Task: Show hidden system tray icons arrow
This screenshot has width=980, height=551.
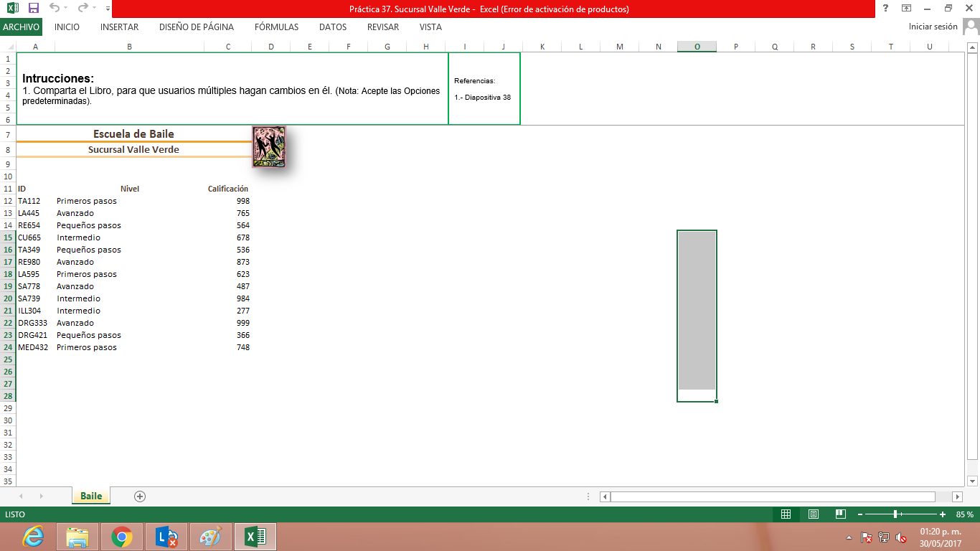Action: (x=849, y=537)
